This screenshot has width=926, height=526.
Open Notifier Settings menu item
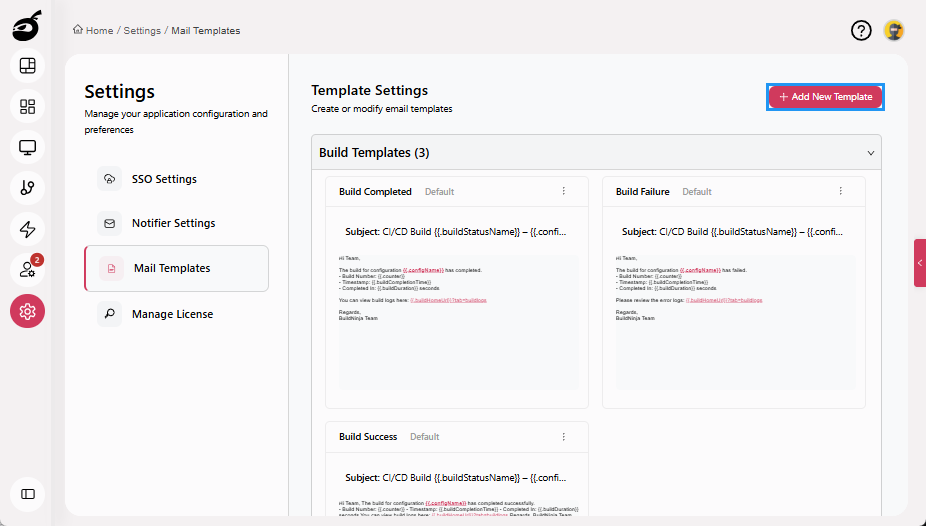(177, 223)
